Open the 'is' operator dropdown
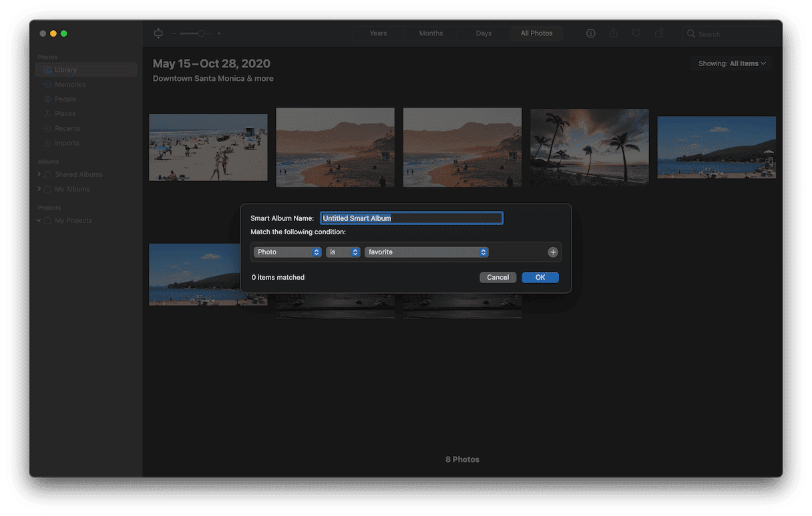 coord(343,252)
